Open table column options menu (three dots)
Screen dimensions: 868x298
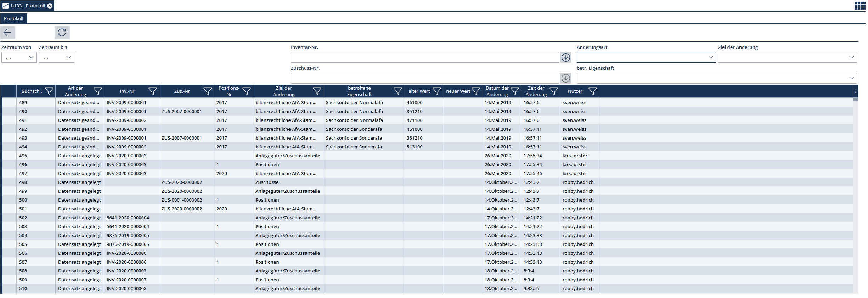point(856,91)
